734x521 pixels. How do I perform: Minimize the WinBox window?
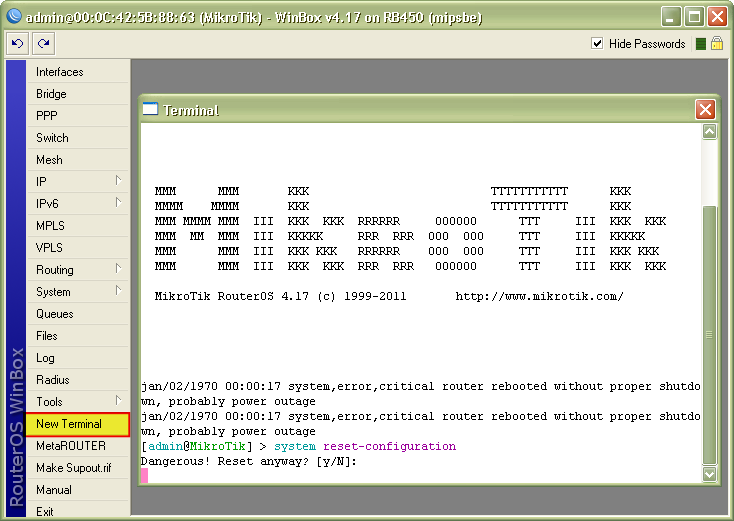(x=671, y=17)
